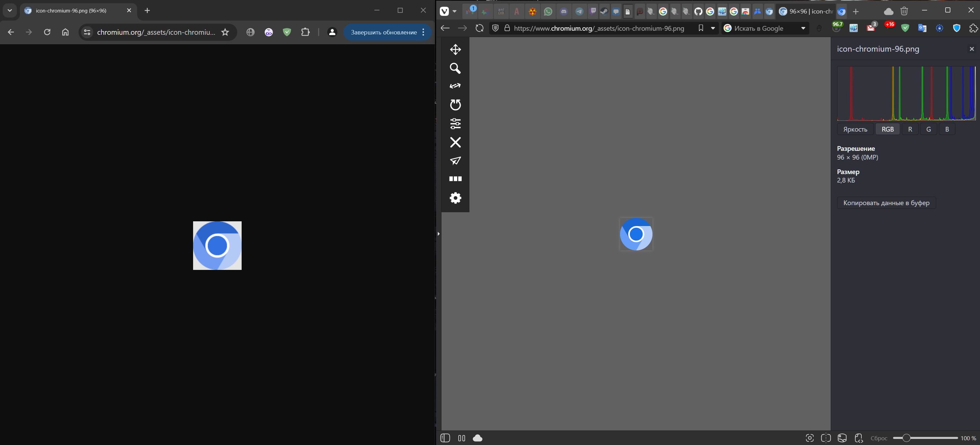Switch histogram to Яркость mode
This screenshot has height=445, width=980.
(x=855, y=129)
